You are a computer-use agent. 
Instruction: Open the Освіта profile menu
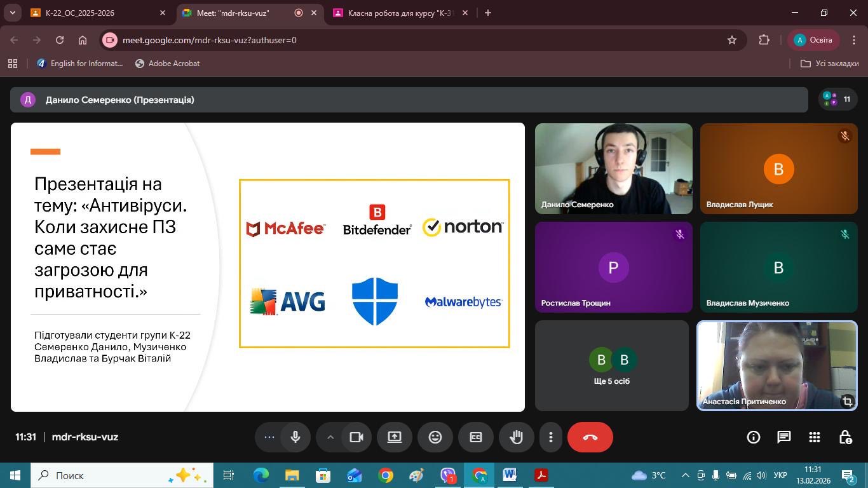pos(813,40)
